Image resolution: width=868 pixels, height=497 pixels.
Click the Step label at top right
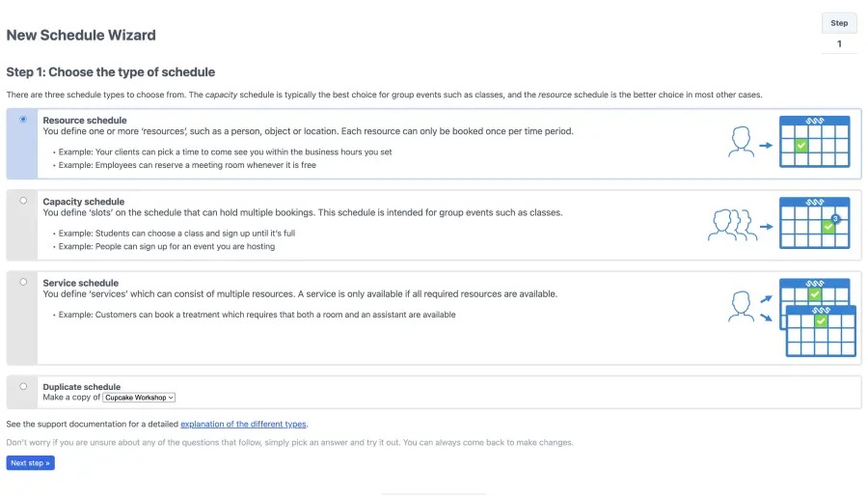tap(839, 23)
